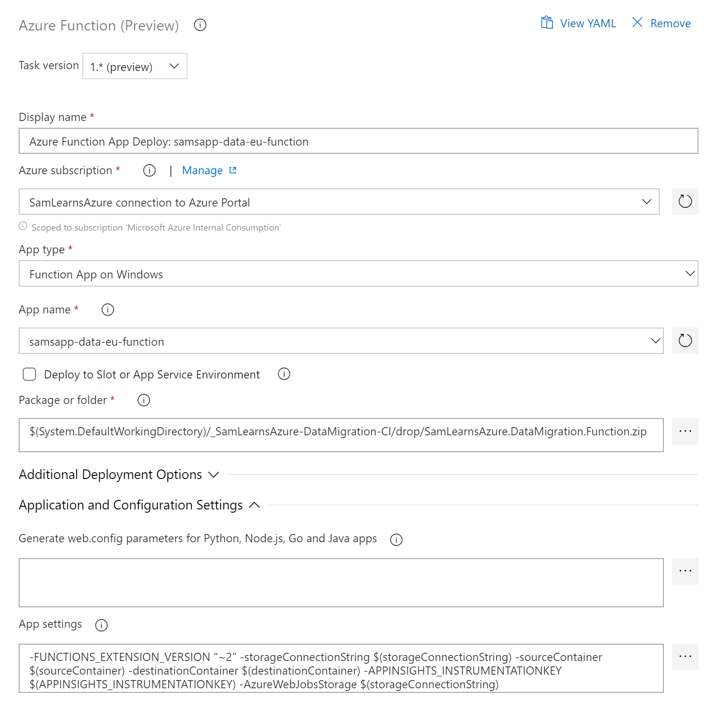Screen dimensions: 728x701
Task: Click info icon beside Package or folder
Action: click(144, 400)
